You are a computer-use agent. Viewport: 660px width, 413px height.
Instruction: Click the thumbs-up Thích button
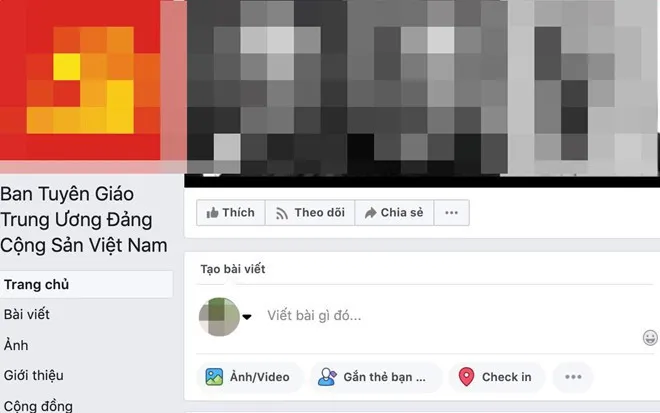231,213
